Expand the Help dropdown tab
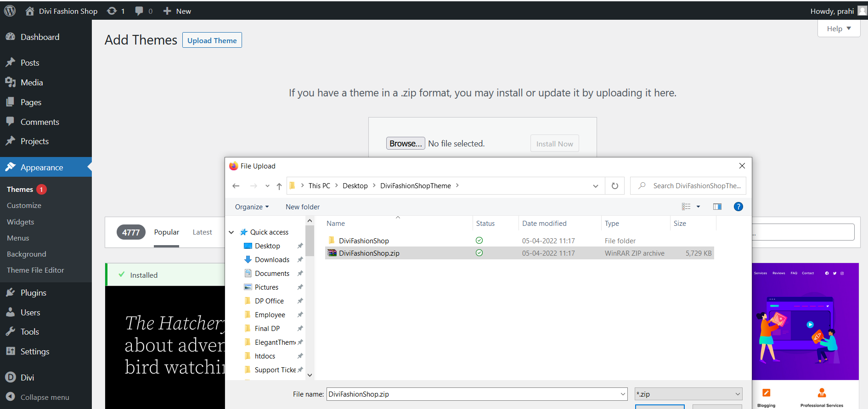 pos(839,28)
